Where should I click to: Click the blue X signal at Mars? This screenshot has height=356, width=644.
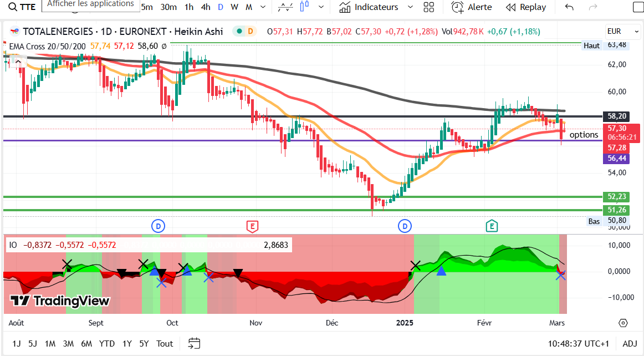click(561, 276)
